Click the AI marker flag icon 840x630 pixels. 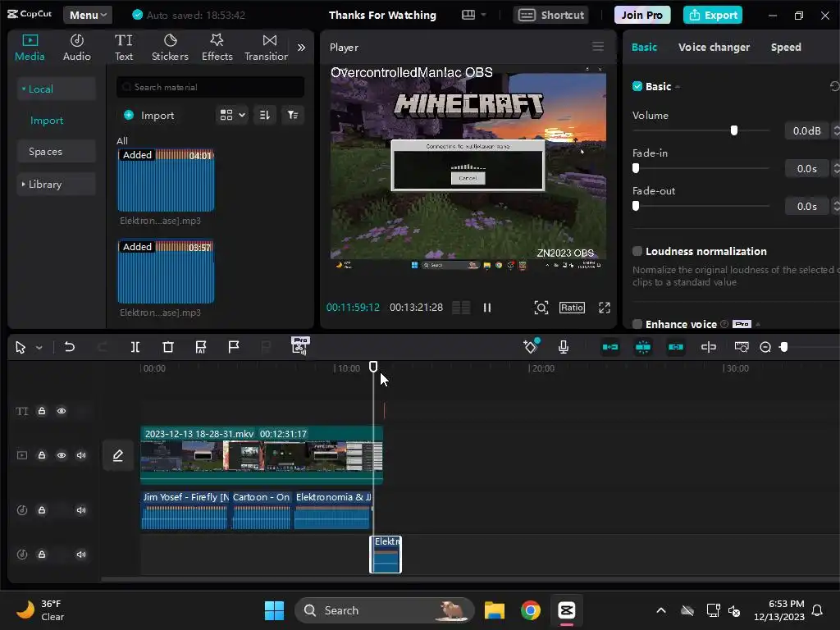click(x=201, y=347)
